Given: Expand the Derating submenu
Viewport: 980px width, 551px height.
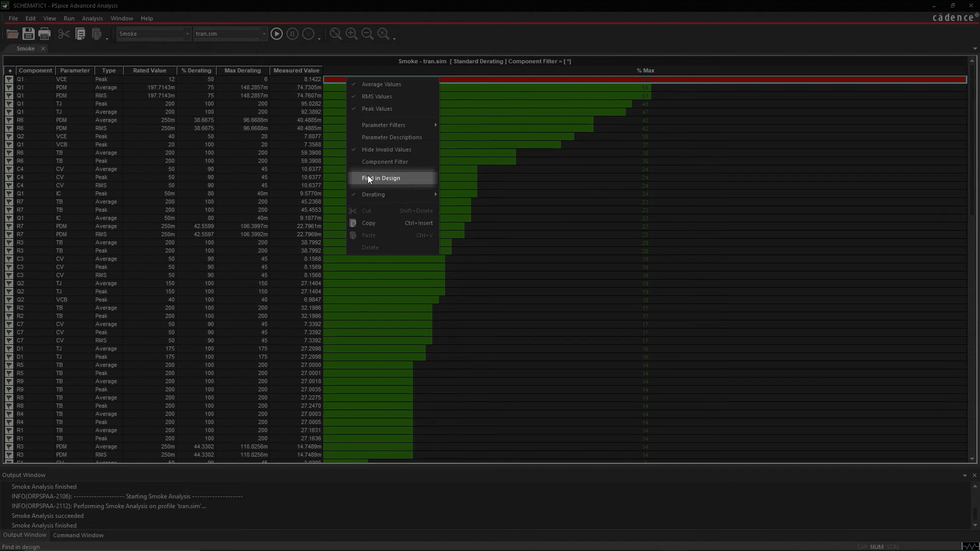Looking at the screenshot, I should tap(393, 194).
